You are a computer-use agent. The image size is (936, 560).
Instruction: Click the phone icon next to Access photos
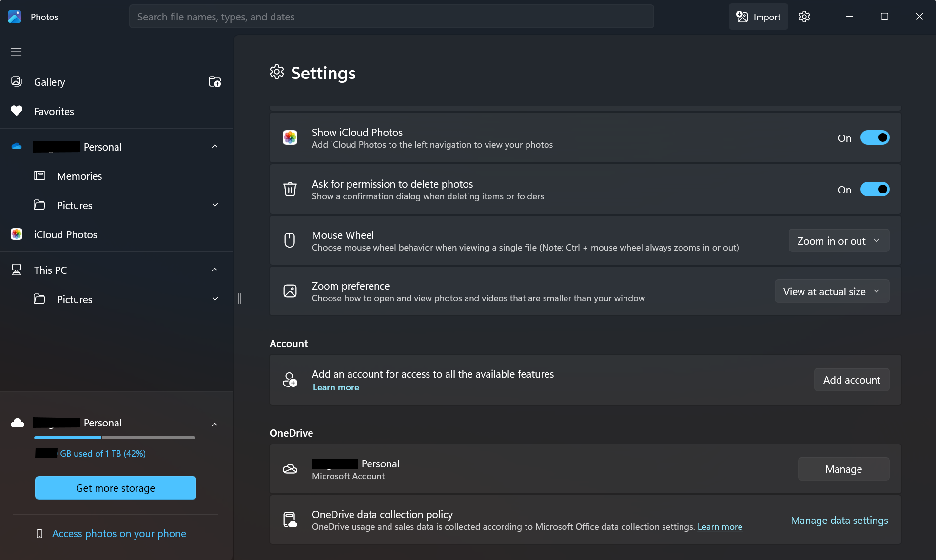click(x=39, y=534)
